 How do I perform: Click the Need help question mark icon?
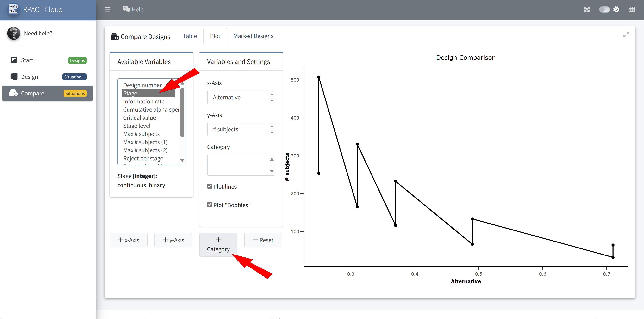coord(14,33)
